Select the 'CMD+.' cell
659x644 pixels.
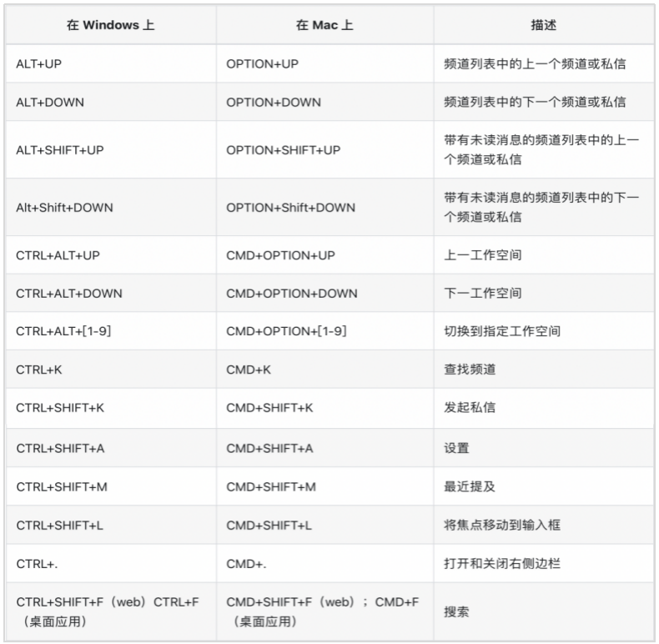[x=324, y=563]
